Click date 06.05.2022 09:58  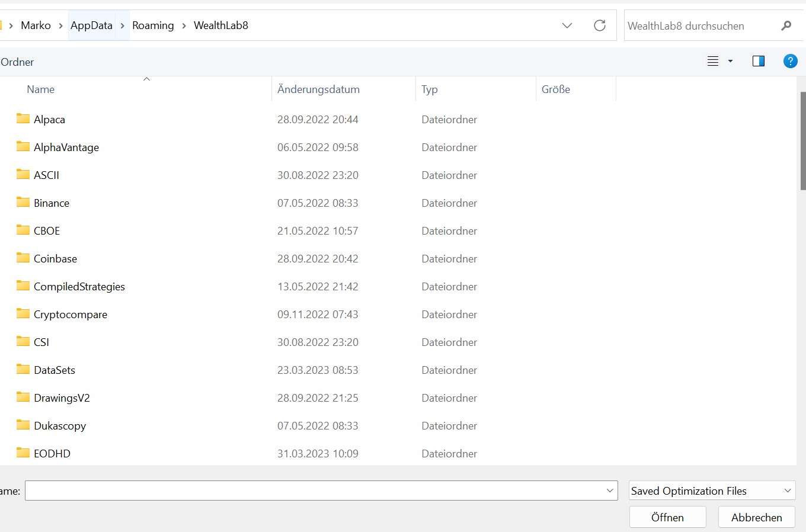click(318, 147)
